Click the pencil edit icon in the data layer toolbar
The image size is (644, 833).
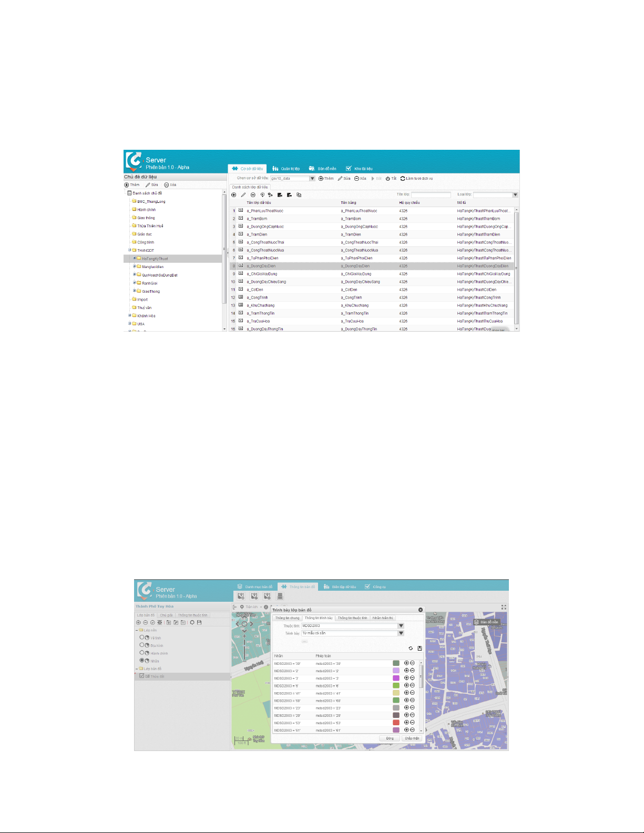point(243,195)
